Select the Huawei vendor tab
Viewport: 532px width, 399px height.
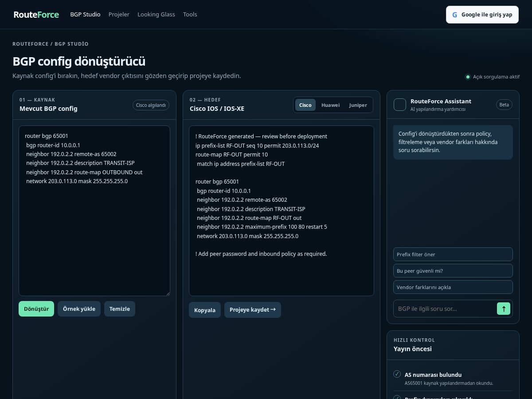pos(330,105)
